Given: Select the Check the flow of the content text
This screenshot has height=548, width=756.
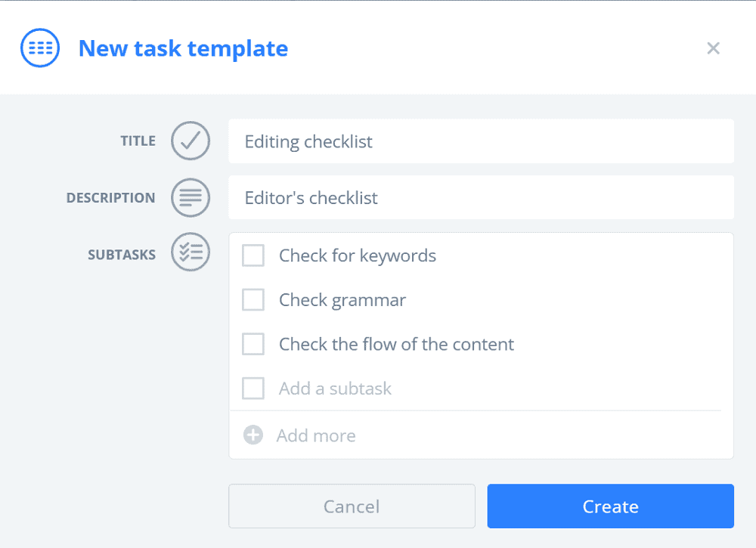Looking at the screenshot, I should pos(396,344).
